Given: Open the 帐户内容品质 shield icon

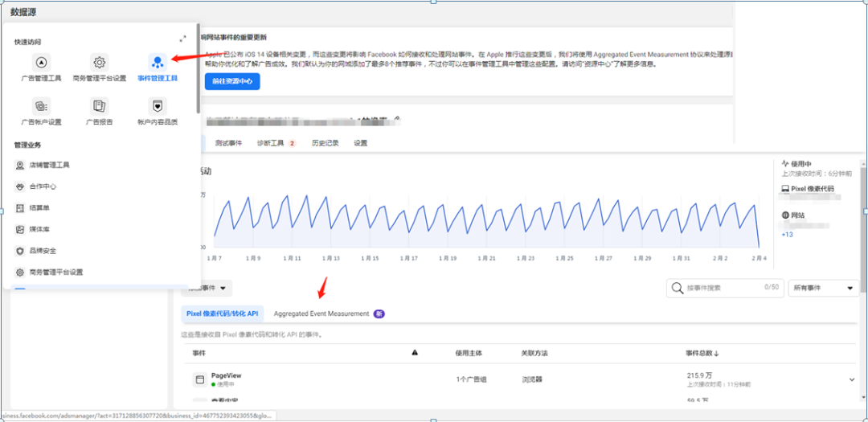Looking at the screenshot, I should point(158,106).
